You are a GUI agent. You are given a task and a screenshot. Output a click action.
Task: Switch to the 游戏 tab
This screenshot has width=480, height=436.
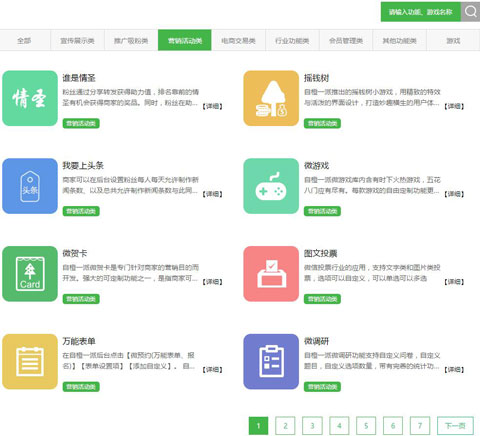(453, 40)
